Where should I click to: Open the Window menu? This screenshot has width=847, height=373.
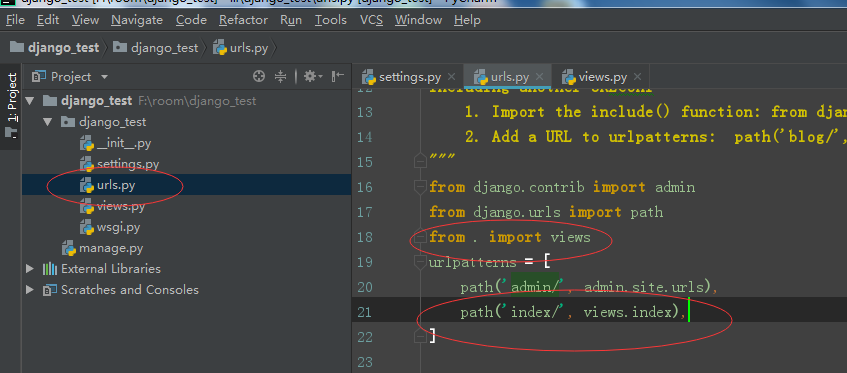pyautogui.click(x=419, y=20)
